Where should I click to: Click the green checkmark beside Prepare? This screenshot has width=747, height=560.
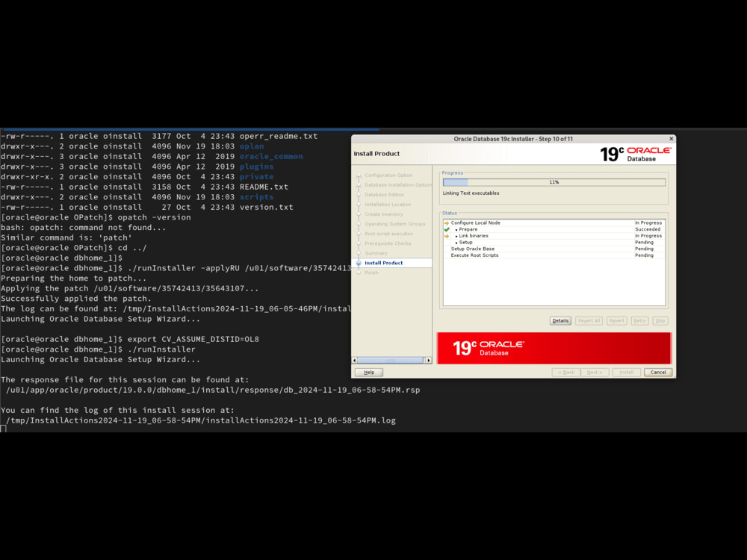coord(447,229)
